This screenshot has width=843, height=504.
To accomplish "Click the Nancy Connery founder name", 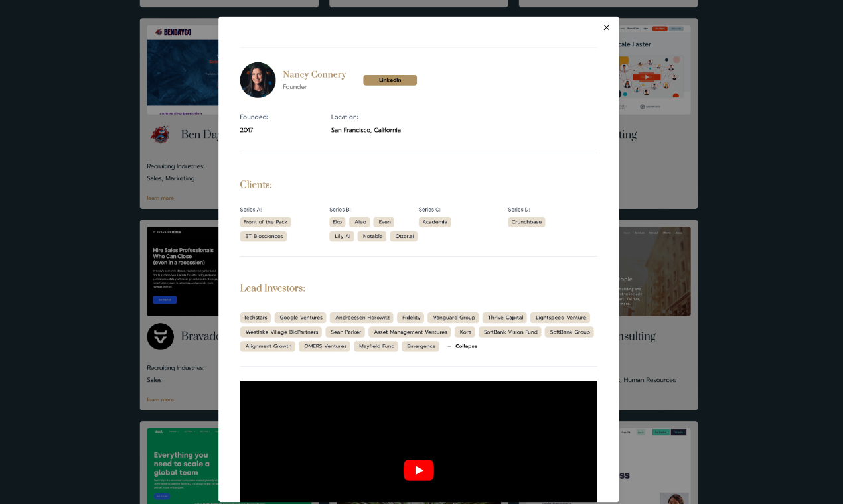I will pyautogui.click(x=314, y=74).
